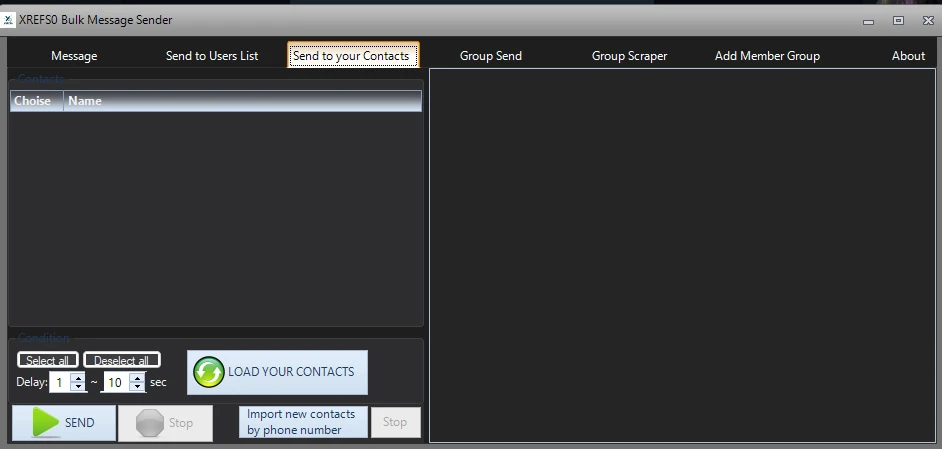The width and height of the screenshot is (942, 449).
Task: Click the green refresh icon in Load Contacts
Action: point(208,372)
